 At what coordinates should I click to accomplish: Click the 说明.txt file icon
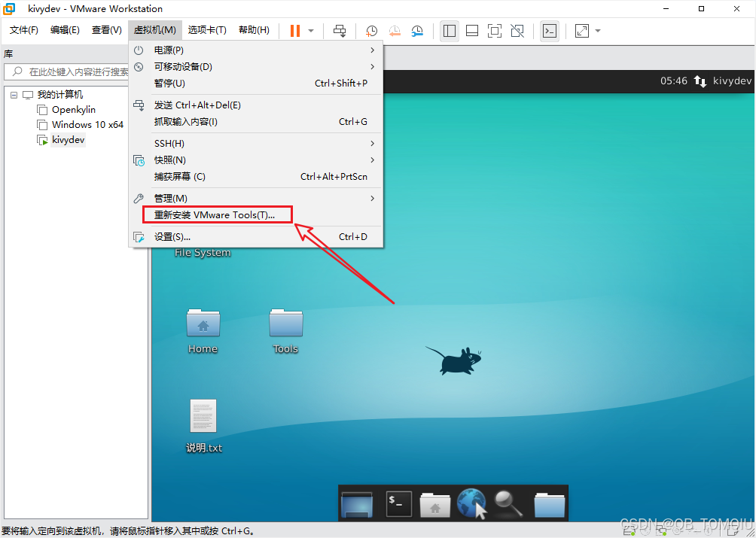(203, 426)
